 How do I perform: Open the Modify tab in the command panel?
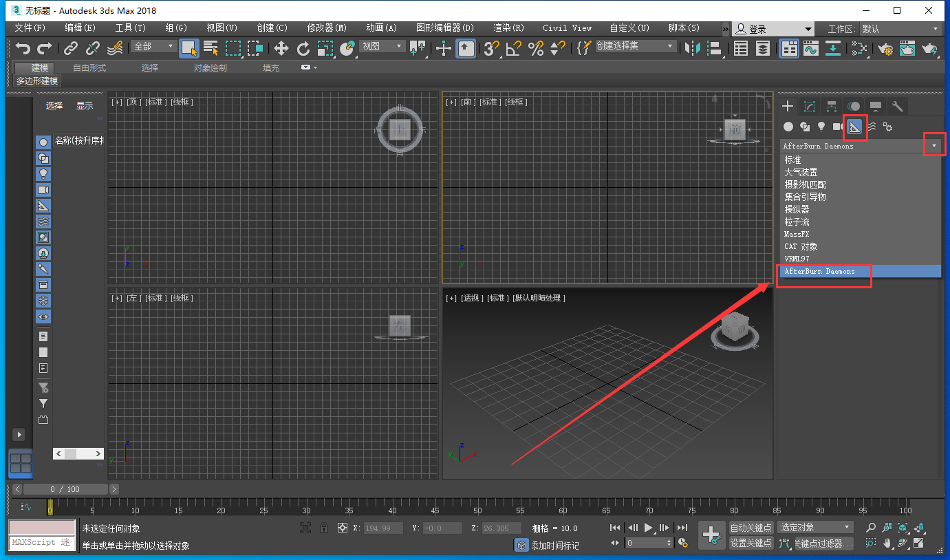[x=810, y=106]
